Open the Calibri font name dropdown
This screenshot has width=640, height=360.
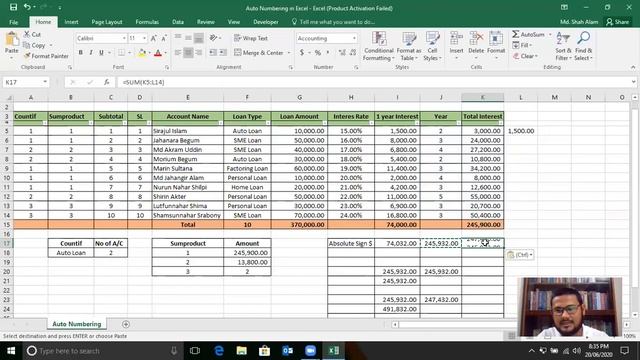click(124, 38)
